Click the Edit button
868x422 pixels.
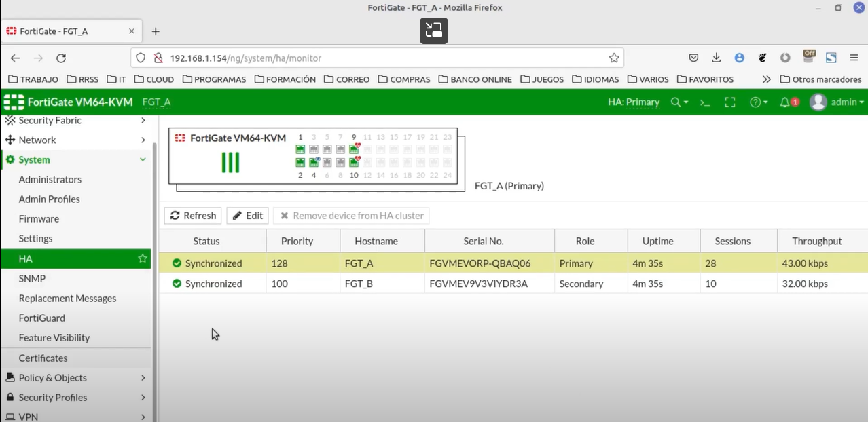point(247,216)
